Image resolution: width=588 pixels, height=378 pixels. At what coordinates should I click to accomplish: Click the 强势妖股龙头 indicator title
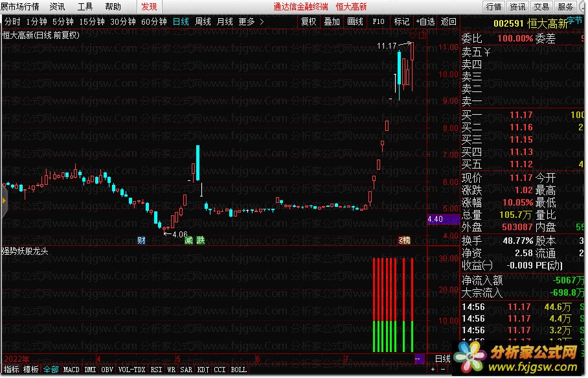(25, 251)
